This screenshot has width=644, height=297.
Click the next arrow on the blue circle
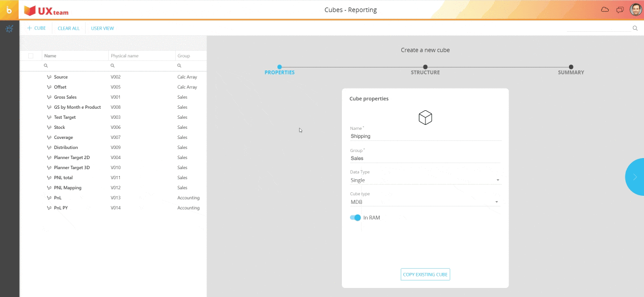(634, 177)
